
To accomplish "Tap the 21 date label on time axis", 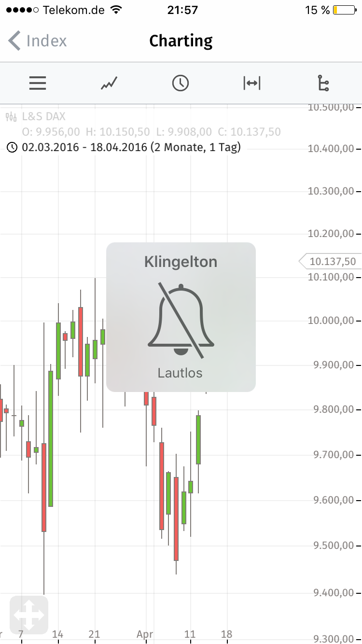I will click(94, 634).
